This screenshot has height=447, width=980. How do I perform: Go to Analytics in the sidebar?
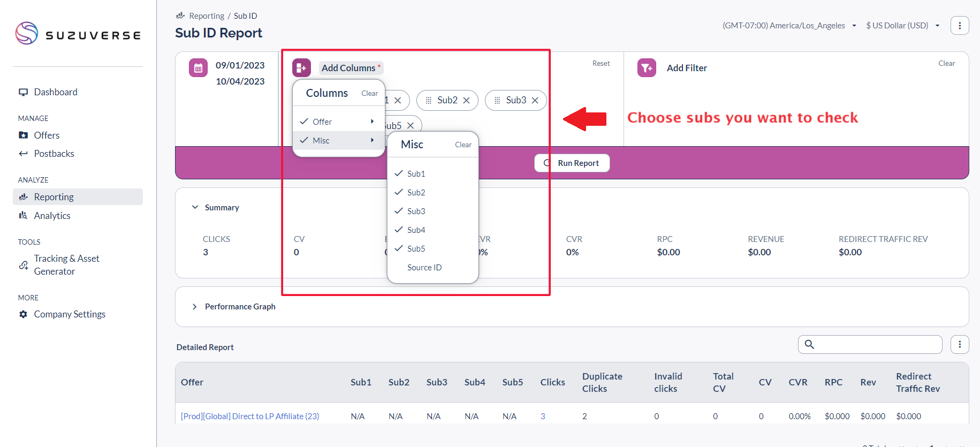point(52,216)
